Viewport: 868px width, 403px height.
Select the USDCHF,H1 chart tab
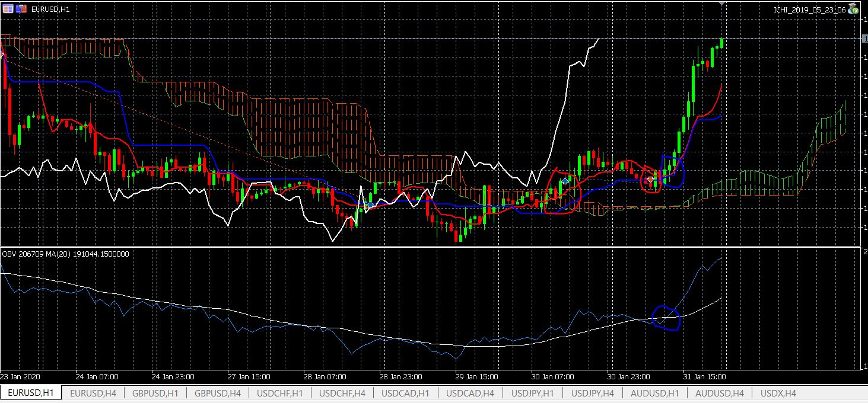pyautogui.click(x=280, y=393)
